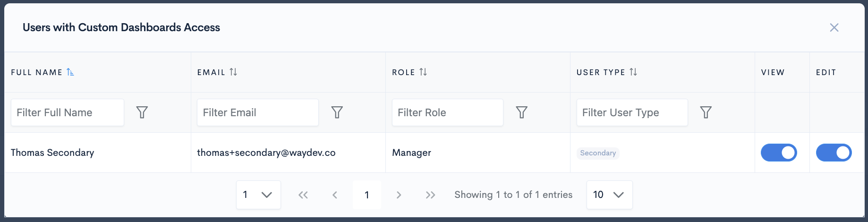Sort by Full Name column icon

70,72
